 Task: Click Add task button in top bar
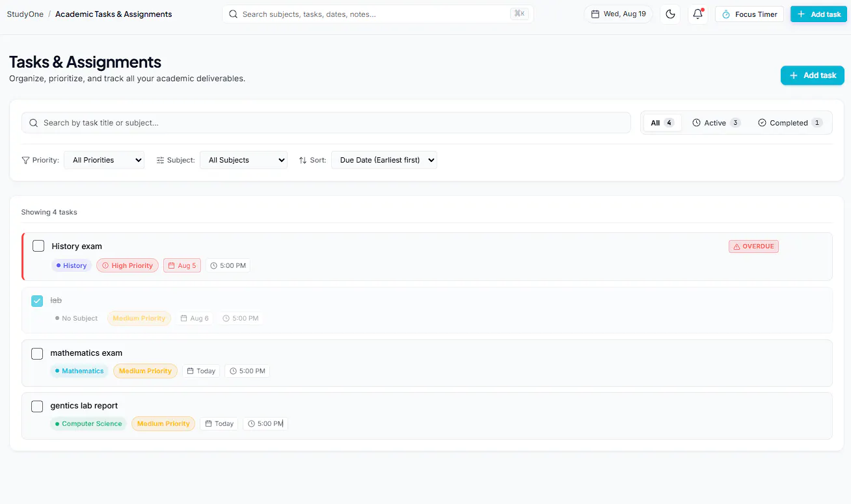coord(818,14)
